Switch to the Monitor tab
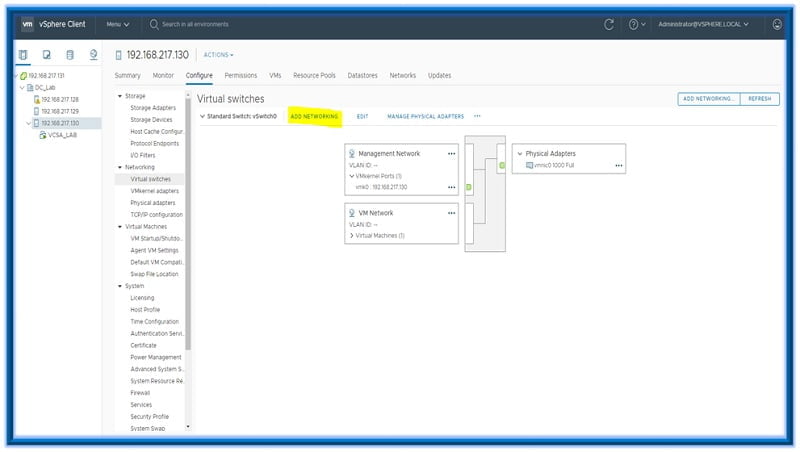 (163, 75)
